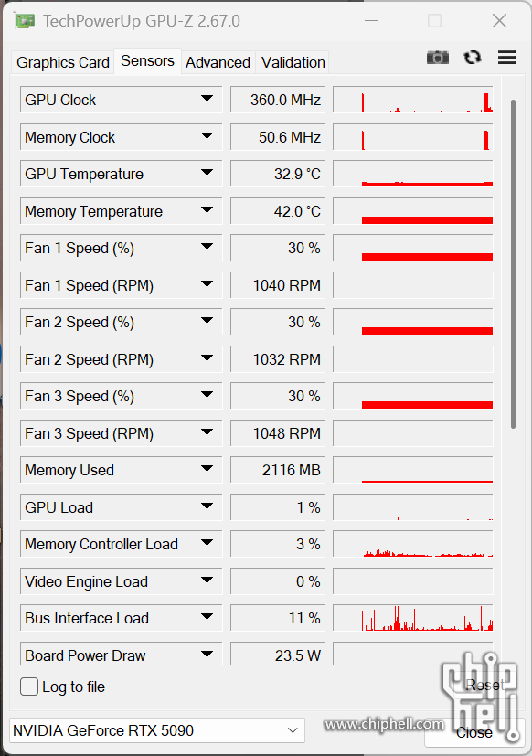Enable the Log to file checkbox
Screen dimensions: 532x756
point(29,687)
